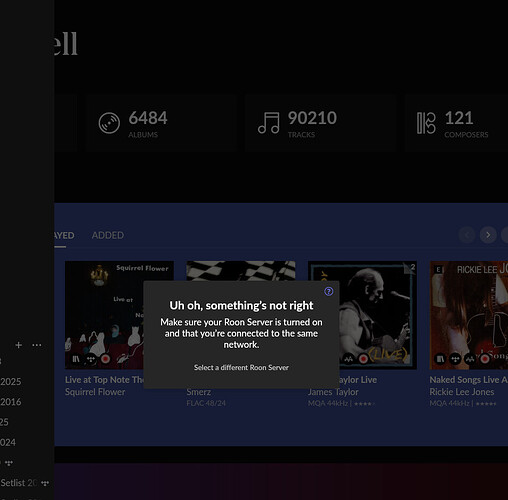Open the 121 Composers card icon
Viewport: 508px width, 500px height.
(426, 123)
